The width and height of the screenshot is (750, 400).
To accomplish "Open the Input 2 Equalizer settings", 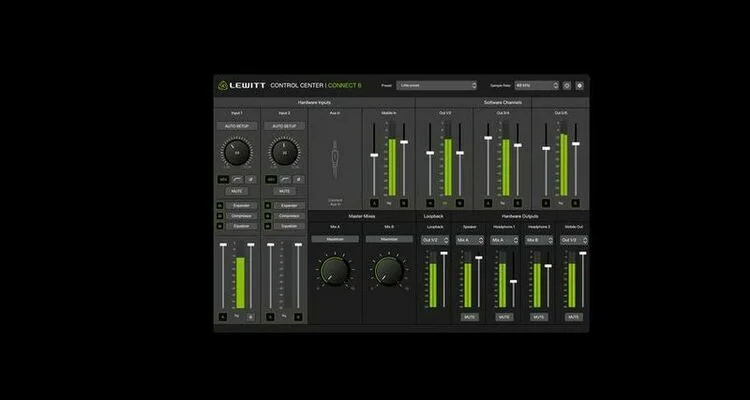I will 289,226.
